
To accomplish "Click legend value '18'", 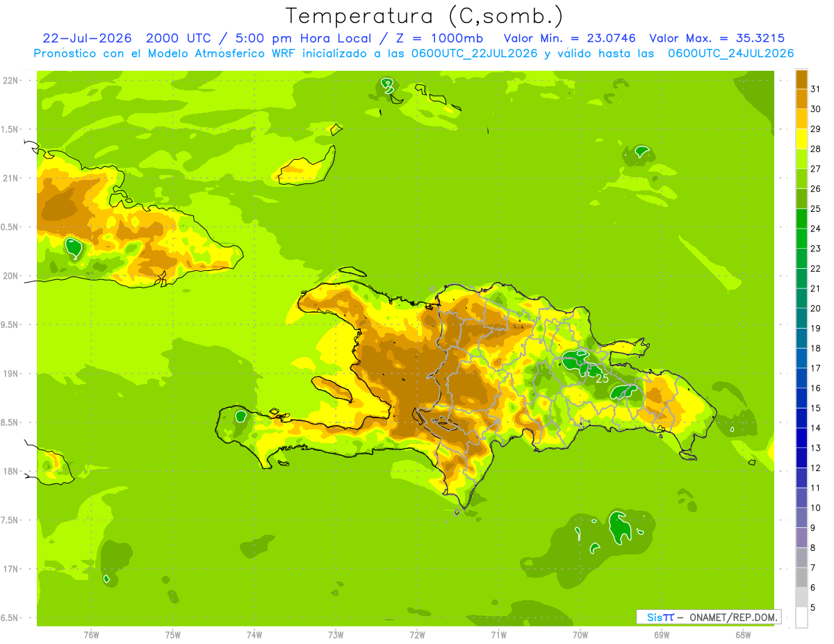I will coord(816,349).
